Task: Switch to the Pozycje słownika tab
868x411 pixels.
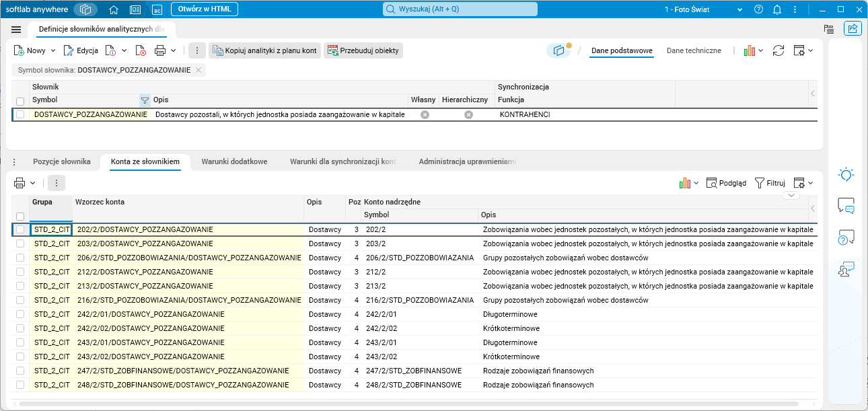Action: click(x=61, y=161)
